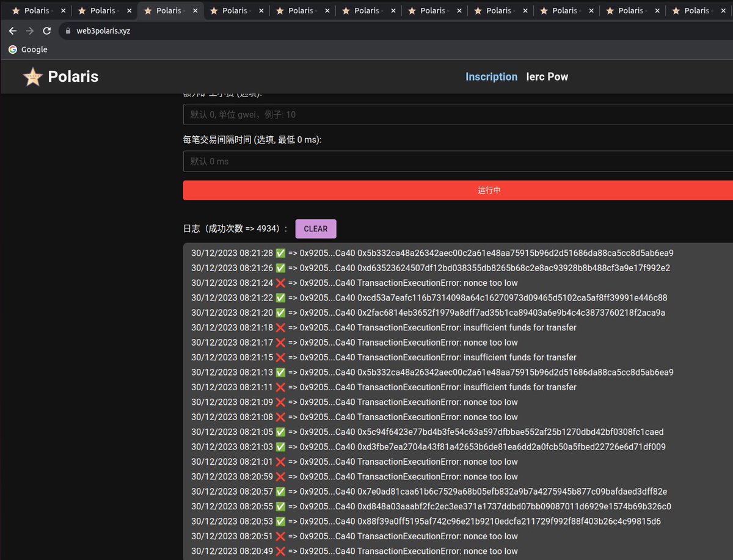Click the Polaris star logo in the header
Image resolution: width=733 pixels, height=560 pixels.
32,76
